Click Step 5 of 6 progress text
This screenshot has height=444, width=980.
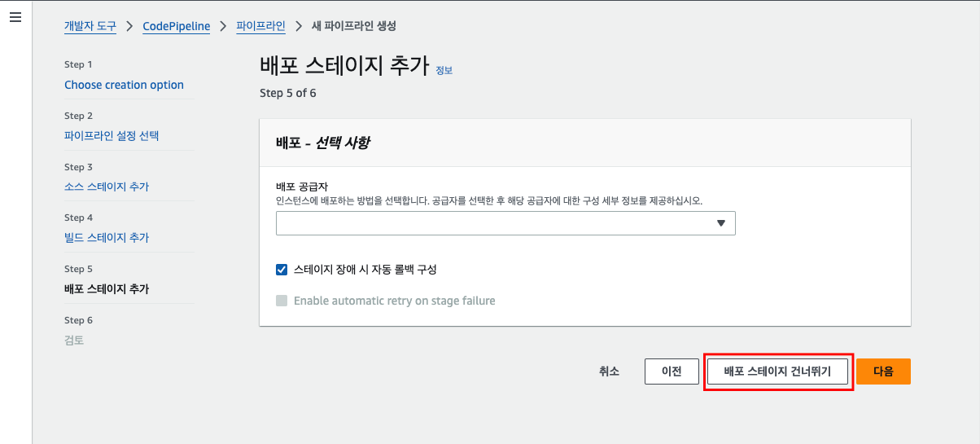288,93
